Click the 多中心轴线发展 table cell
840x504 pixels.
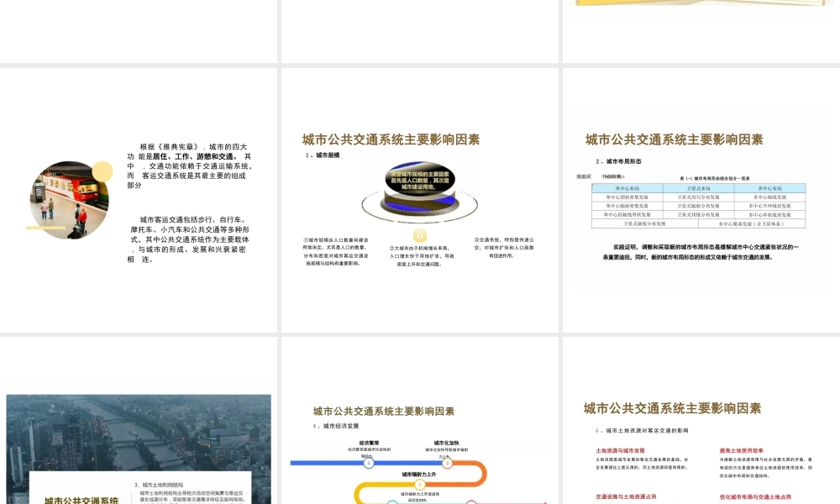(x=769, y=197)
